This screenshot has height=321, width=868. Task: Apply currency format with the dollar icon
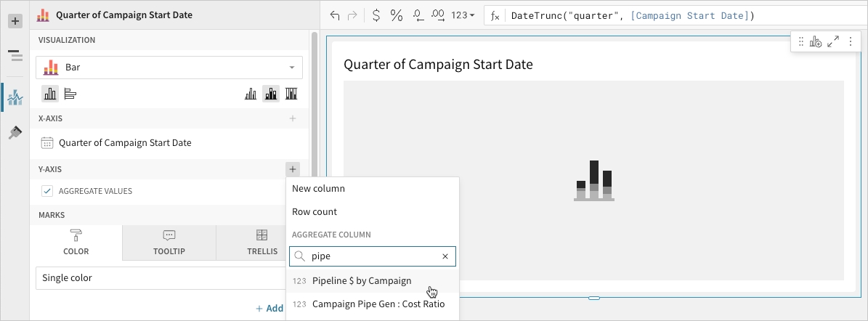pyautogui.click(x=376, y=15)
